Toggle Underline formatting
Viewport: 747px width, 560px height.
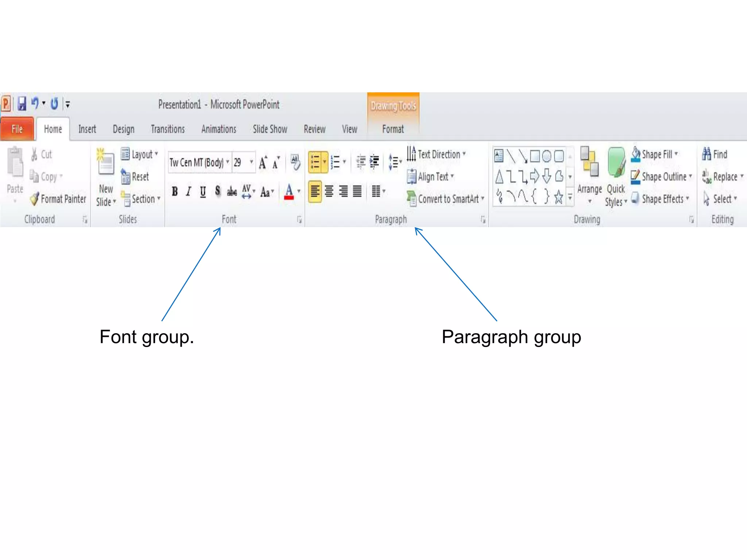[203, 191]
